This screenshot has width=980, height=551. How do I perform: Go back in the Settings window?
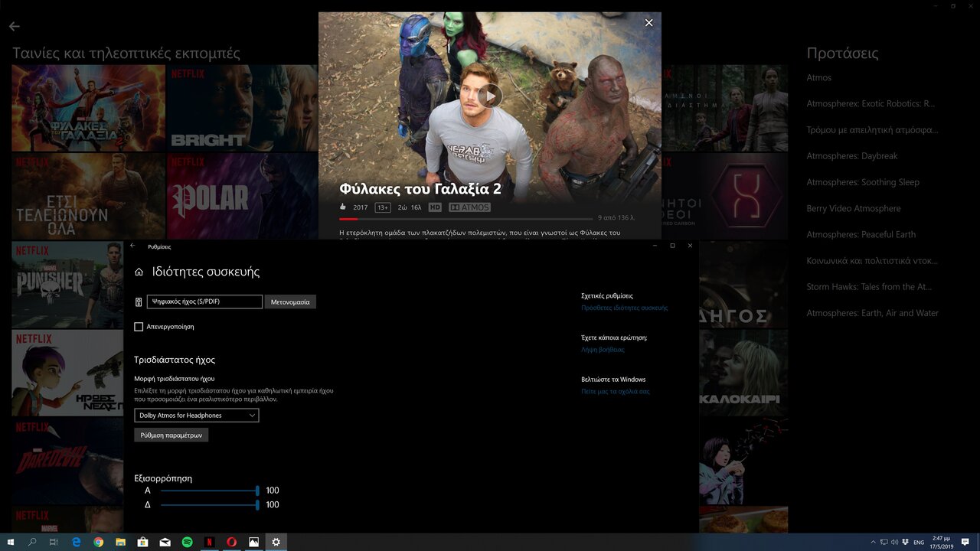(132, 246)
